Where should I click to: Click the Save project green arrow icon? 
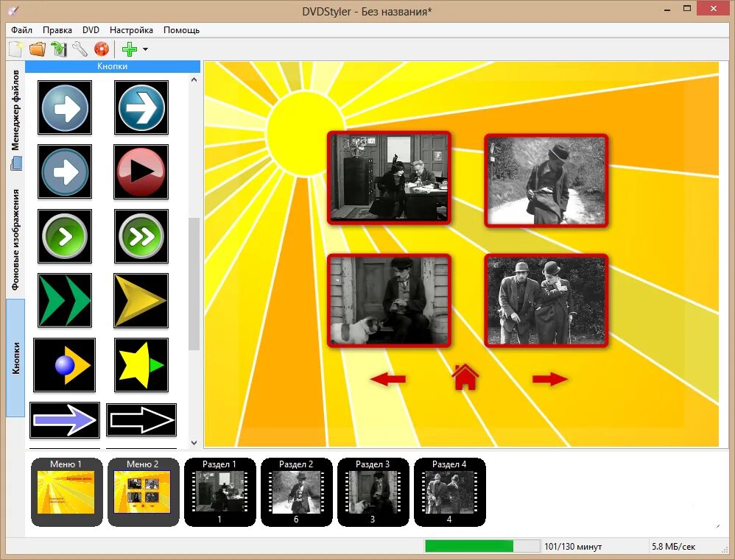pyautogui.click(x=59, y=49)
